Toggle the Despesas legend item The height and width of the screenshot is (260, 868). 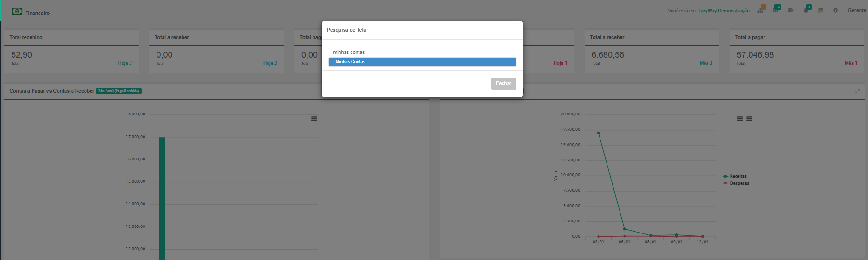coord(736,183)
